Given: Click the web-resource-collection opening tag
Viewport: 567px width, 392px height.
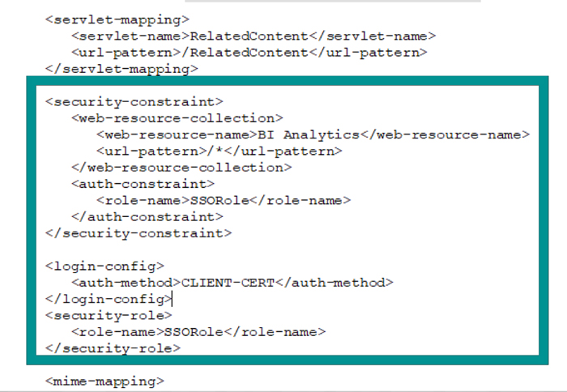Looking at the screenshot, I should (x=177, y=118).
